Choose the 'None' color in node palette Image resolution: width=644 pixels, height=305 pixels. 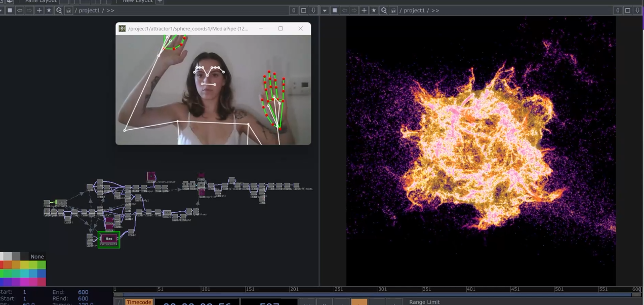[37, 256]
